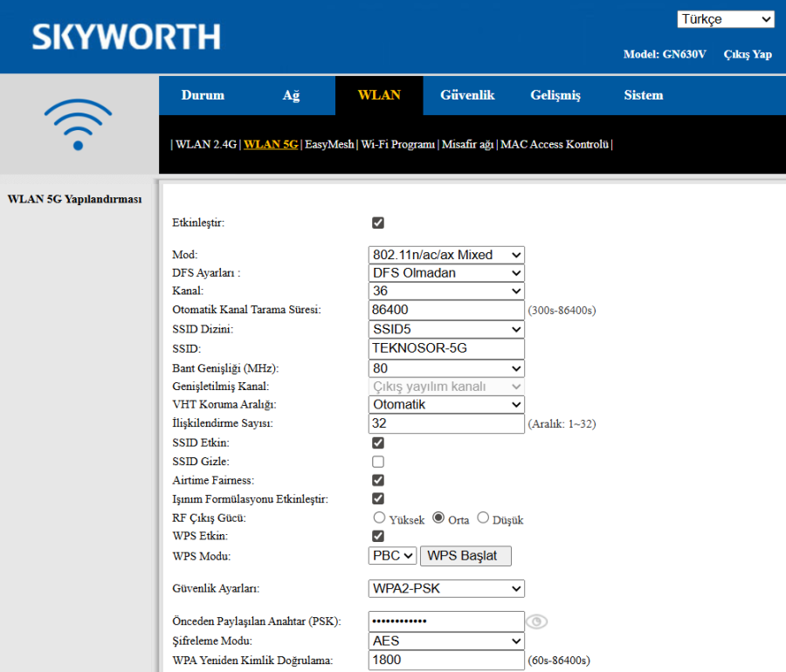786x672 pixels.
Task: Open the Şifreleme Modu dropdown
Action: pos(445,641)
